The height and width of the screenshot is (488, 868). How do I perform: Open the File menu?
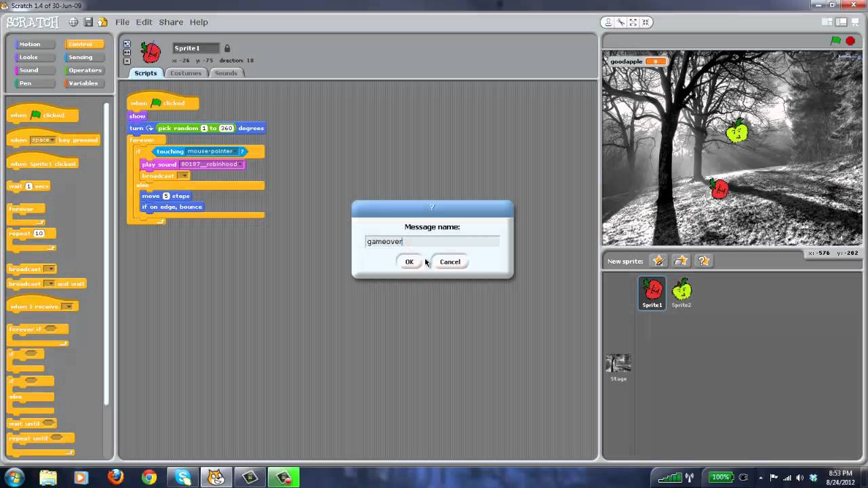point(122,22)
